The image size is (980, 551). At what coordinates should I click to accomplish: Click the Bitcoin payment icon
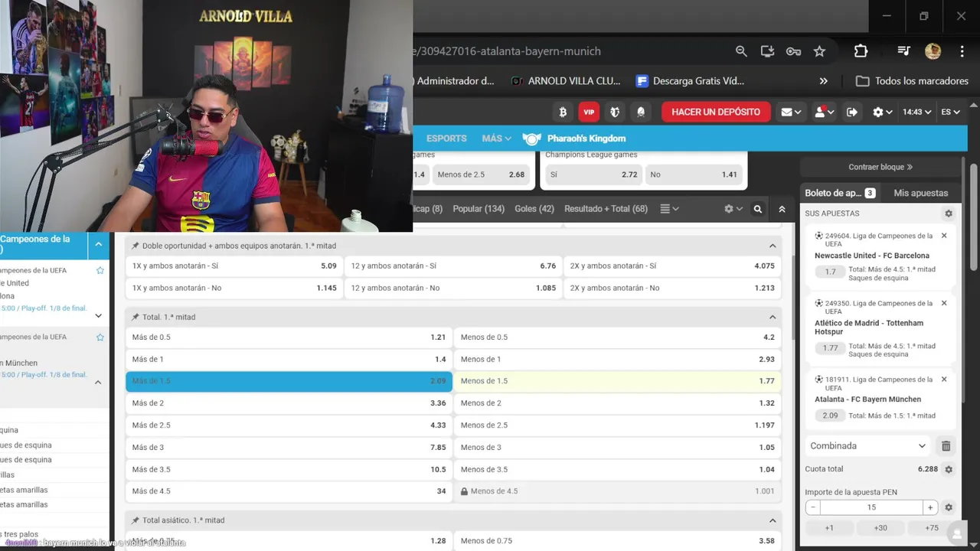click(x=563, y=112)
